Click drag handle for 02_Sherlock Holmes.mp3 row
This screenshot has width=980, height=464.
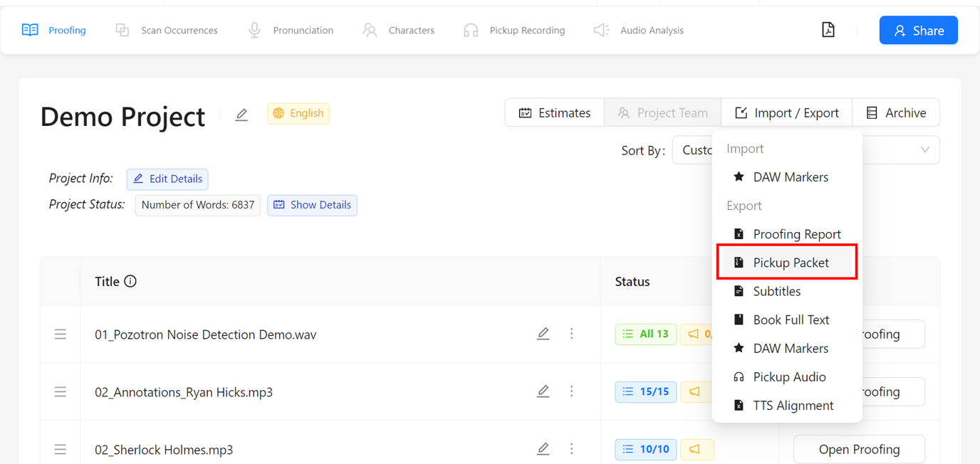point(61,449)
